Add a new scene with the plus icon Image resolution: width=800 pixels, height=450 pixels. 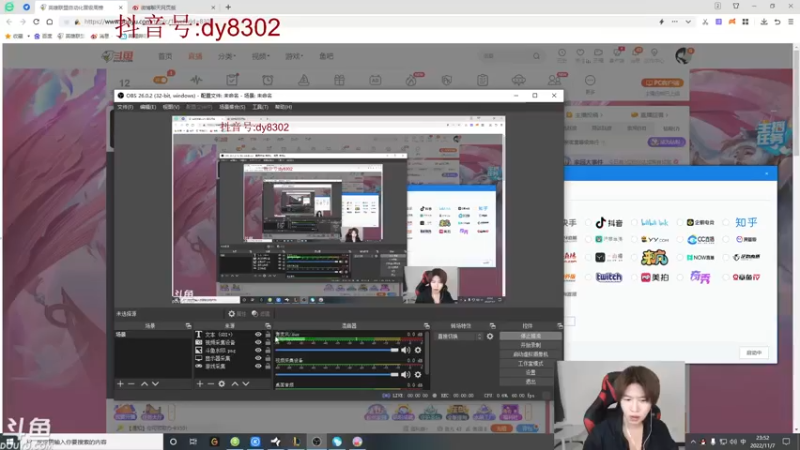[120, 384]
